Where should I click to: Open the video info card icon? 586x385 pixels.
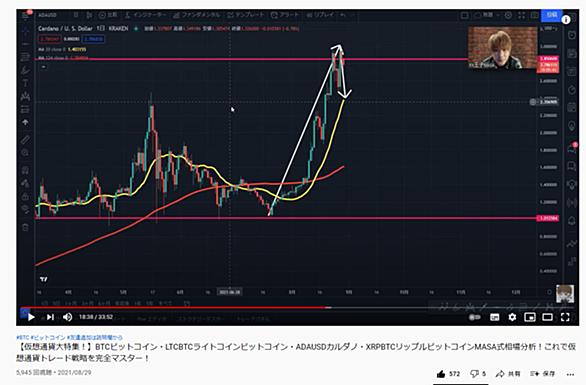pyautogui.click(x=566, y=20)
